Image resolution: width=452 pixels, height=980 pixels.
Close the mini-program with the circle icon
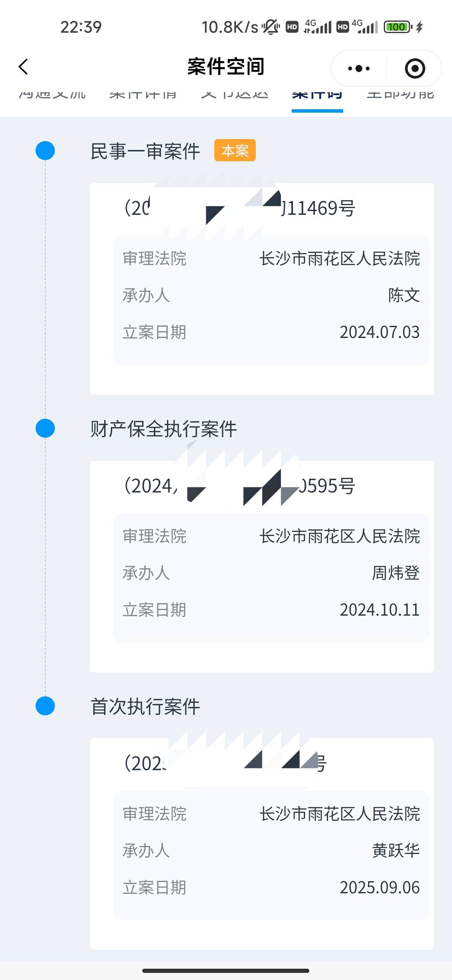(415, 68)
